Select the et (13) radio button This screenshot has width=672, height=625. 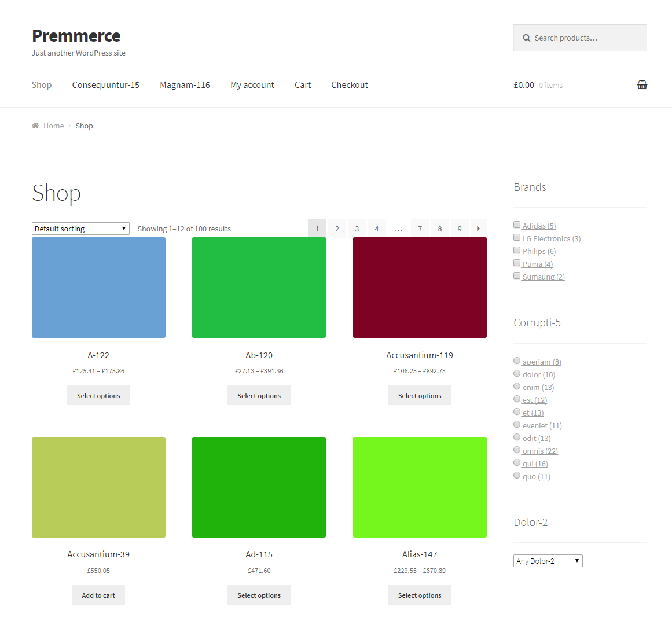click(517, 411)
